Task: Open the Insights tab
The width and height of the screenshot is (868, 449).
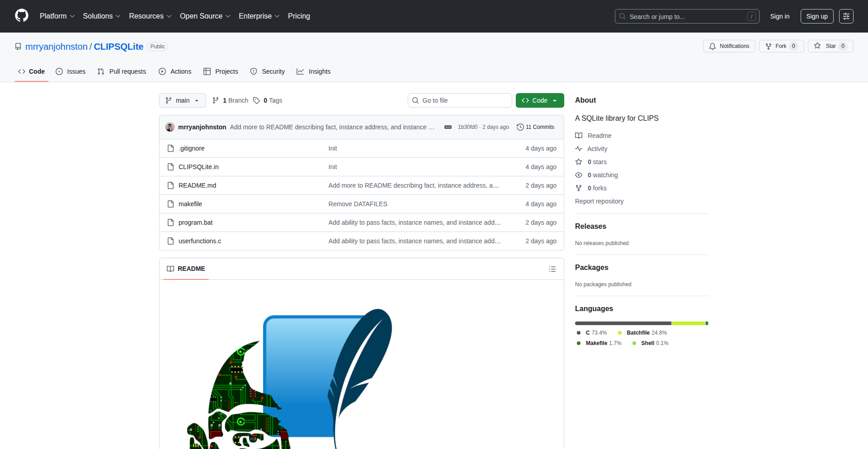Action: [314, 71]
